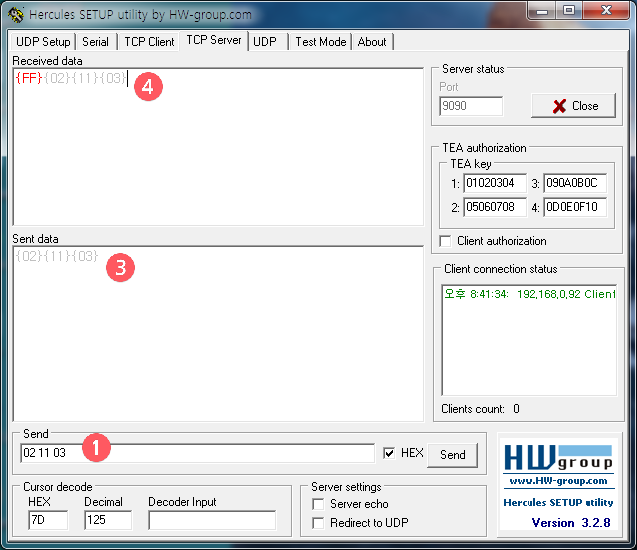
Task: Enable Server echo checkbox
Action: click(x=318, y=504)
